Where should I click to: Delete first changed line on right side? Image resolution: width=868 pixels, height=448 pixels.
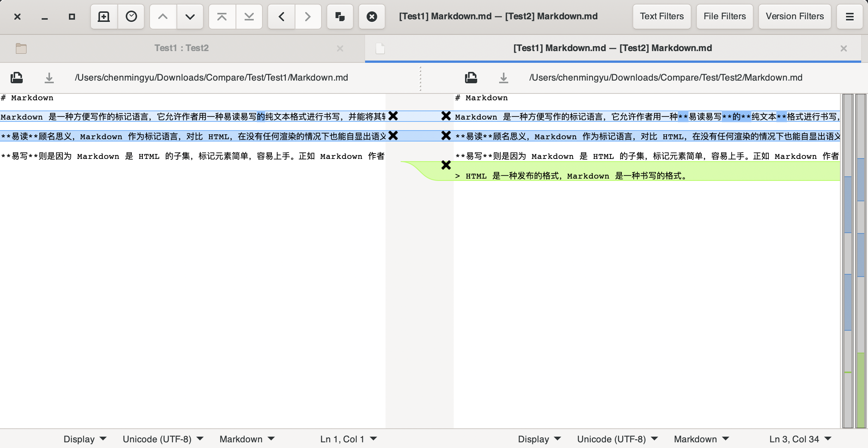point(446,116)
